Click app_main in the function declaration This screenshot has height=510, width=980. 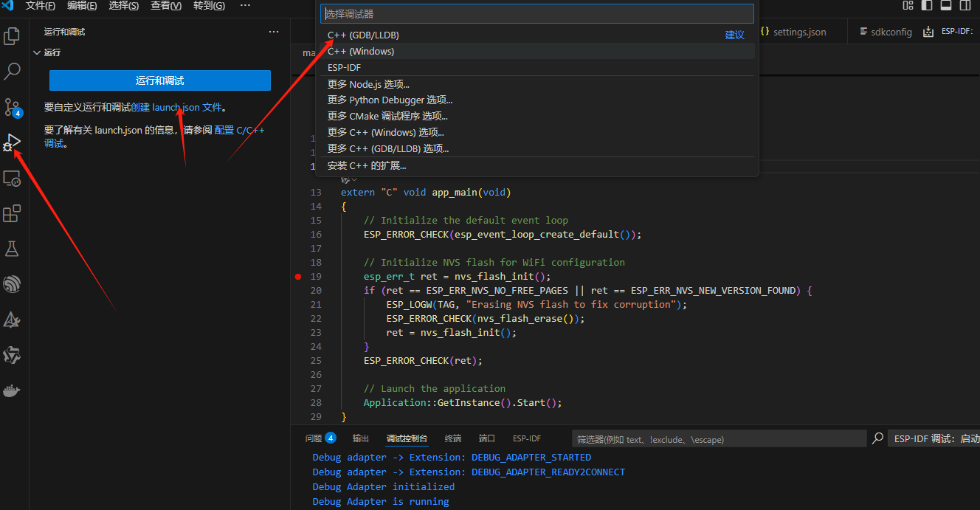pyautogui.click(x=455, y=192)
